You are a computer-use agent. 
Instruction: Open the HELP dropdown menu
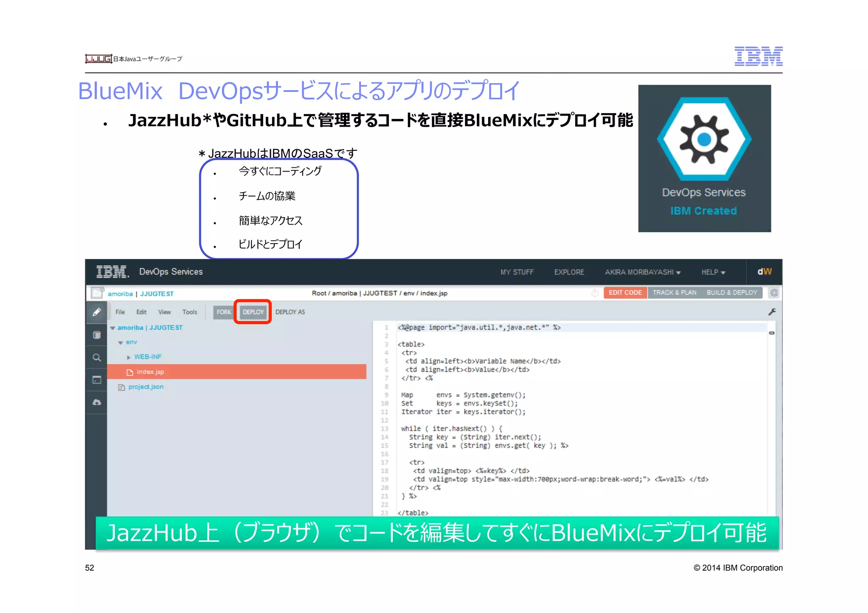713,272
